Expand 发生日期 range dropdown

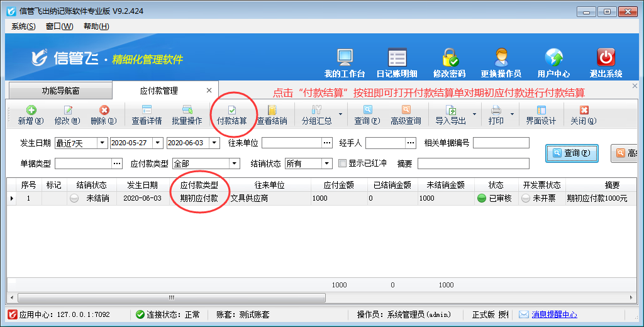102,143
